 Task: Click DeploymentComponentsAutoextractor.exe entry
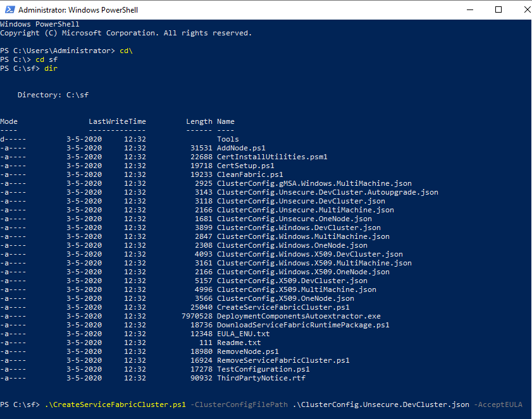(299, 316)
